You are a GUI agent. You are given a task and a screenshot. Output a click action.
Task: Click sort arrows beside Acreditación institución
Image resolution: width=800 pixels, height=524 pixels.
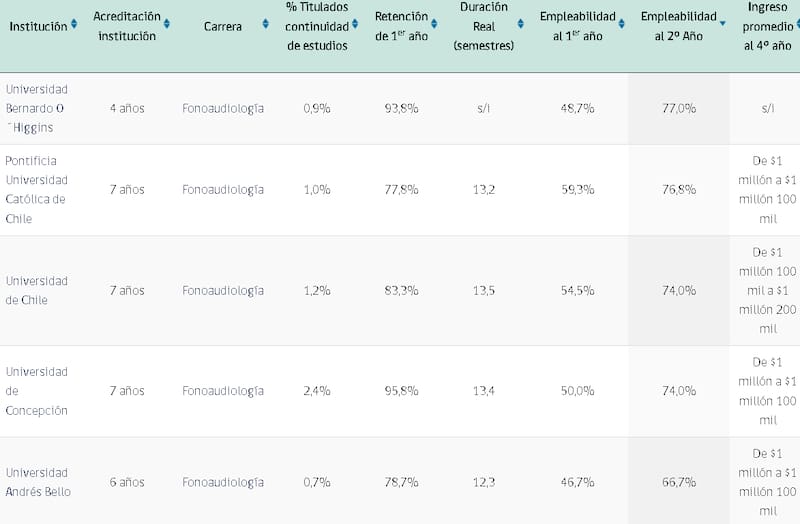(167, 24)
